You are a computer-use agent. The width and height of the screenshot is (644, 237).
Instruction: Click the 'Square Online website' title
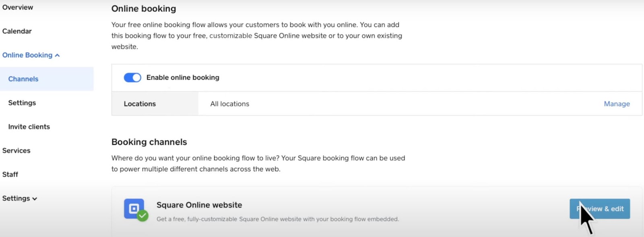199,205
